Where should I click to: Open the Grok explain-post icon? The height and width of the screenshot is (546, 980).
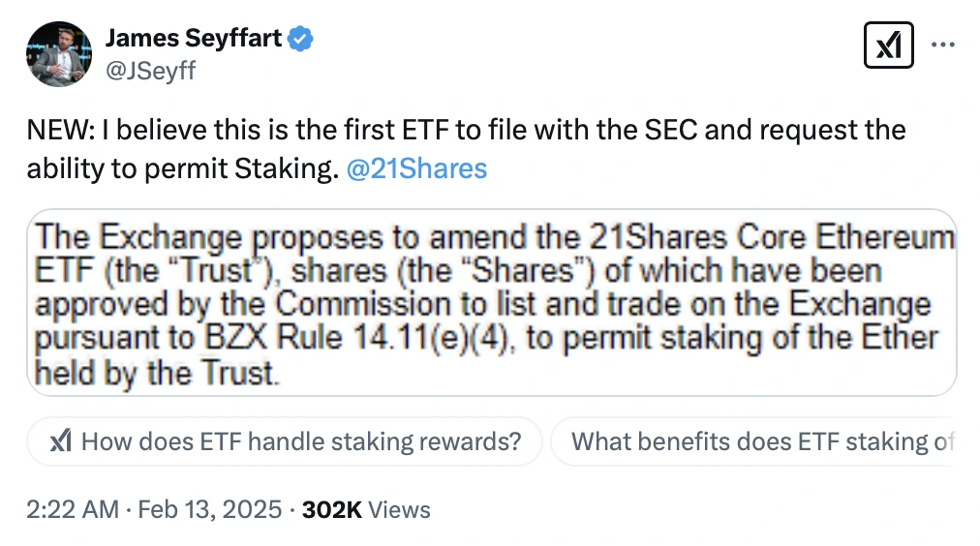coord(888,45)
